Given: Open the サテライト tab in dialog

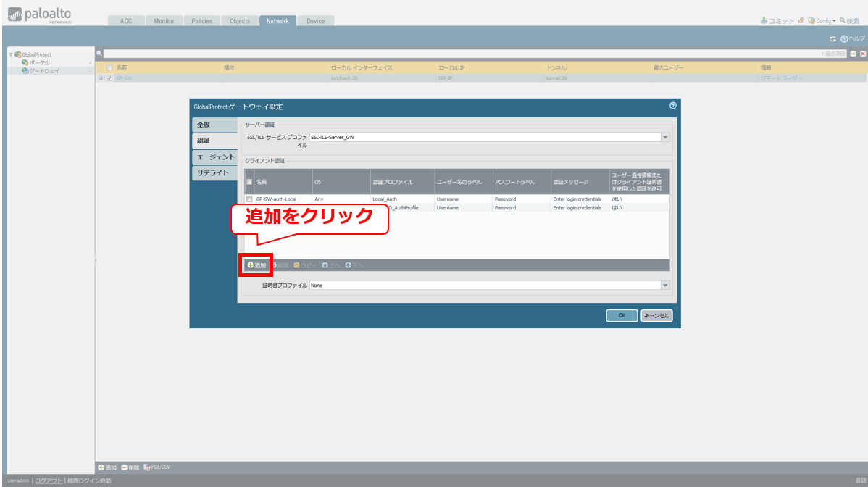Looking at the screenshot, I should click(x=214, y=172).
